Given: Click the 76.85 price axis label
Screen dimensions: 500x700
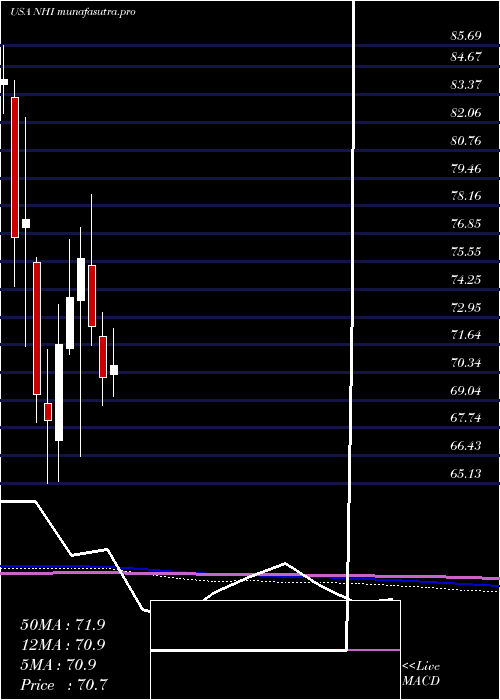Looking at the screenshot, I should point(466,224).
